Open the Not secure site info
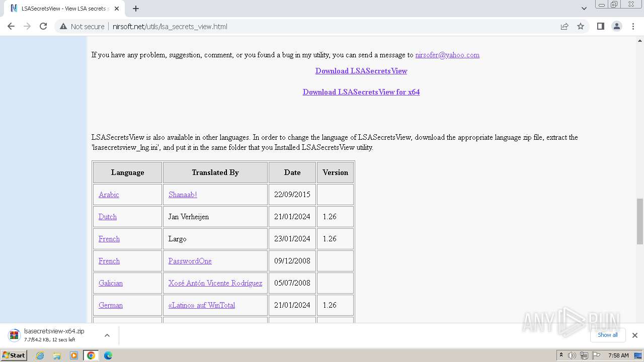 point(82,26)
